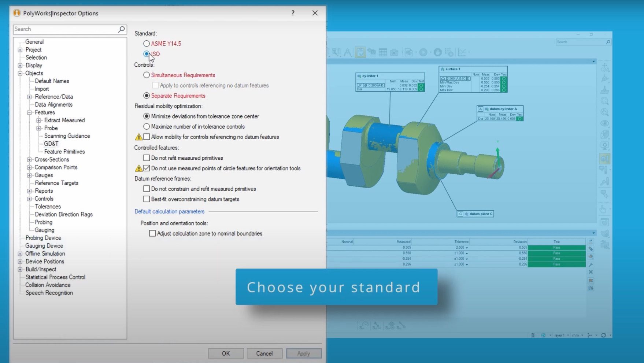The width and height of the screenshot is (644, 363).
Task: Open dialog help with question mark icon
Action: [293, 13]
